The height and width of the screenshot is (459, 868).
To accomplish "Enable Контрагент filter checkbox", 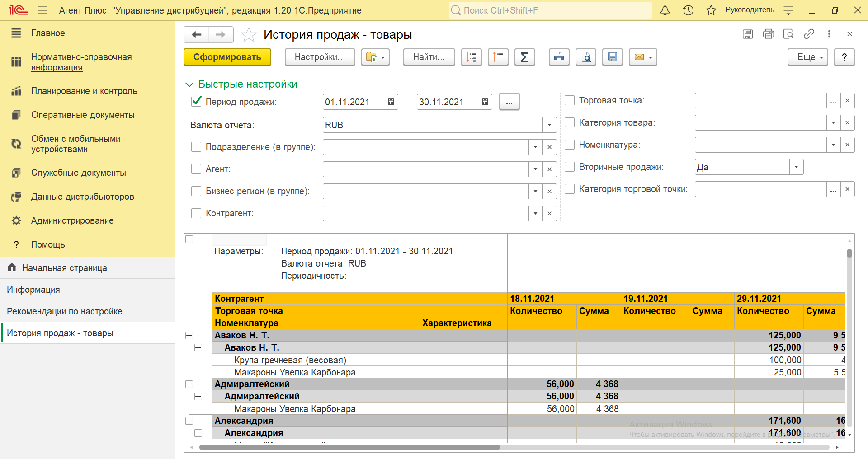I will pos(196,213).
